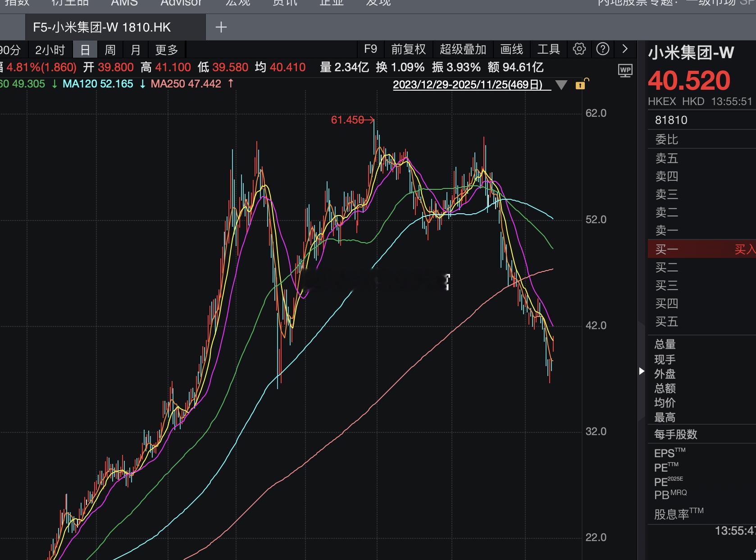Open the F9 deep data view
This screenshot has width=756, height=560.
click(370, 49)
